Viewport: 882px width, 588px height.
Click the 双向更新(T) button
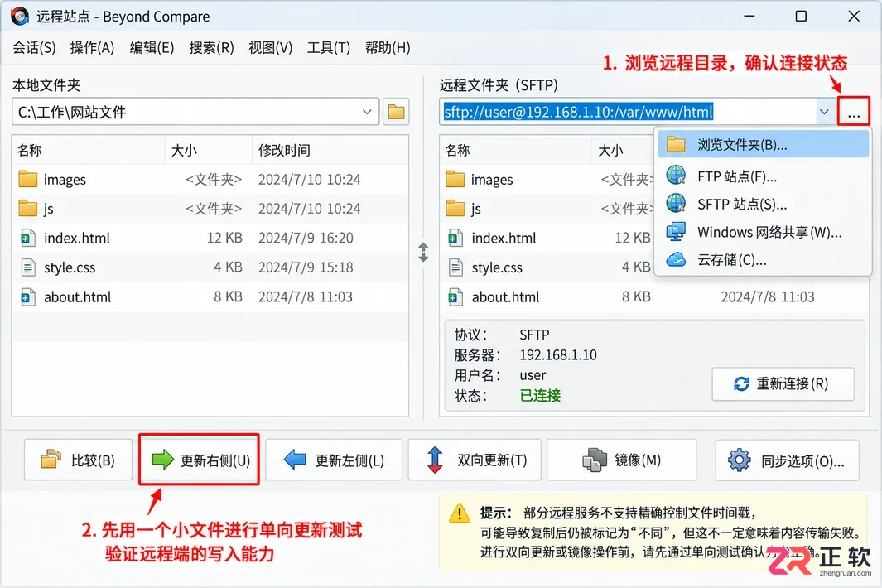pyautogui.click(x=475, y=460)
